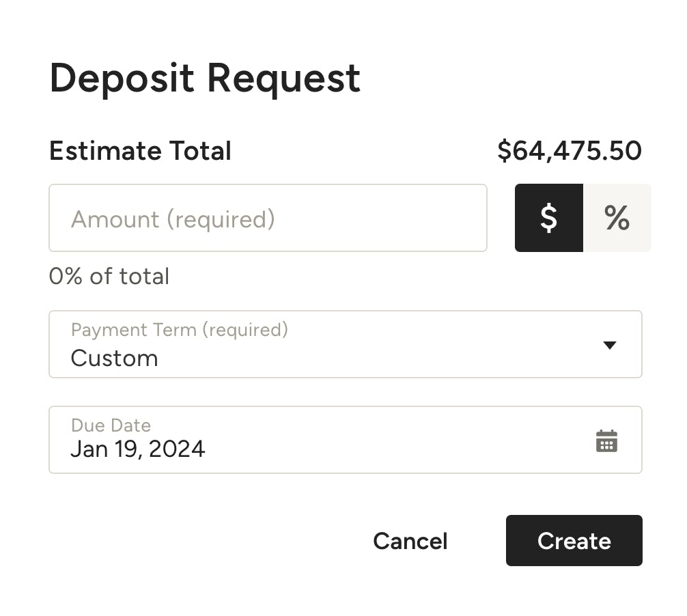The height and width of the screenshot is (616, 687).
Task: Click the Amount placeholder text
Action: 173,219
